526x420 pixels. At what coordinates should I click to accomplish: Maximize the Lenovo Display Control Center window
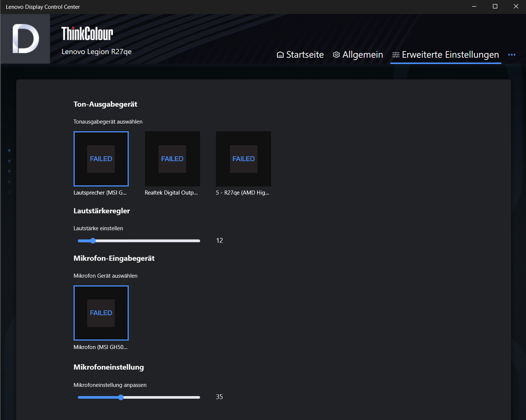(495, 7)
